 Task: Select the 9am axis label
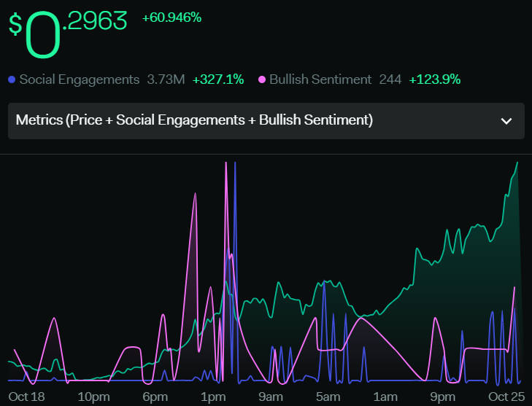[x=271, y=397]
